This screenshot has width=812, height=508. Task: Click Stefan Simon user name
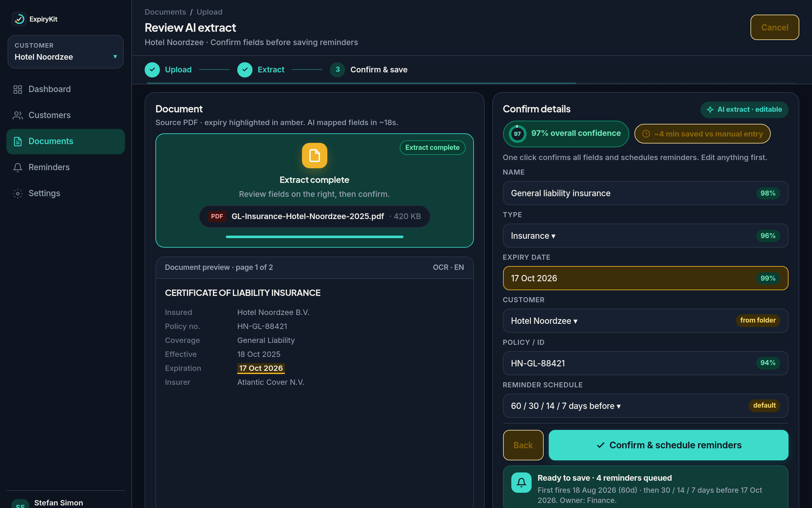pyautogui.click(x=58, y=503)
